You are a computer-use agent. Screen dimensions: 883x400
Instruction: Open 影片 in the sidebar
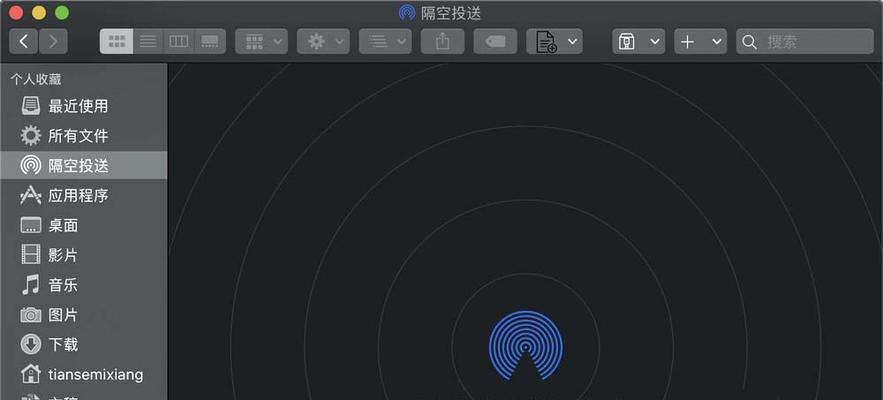pos(84,255)
